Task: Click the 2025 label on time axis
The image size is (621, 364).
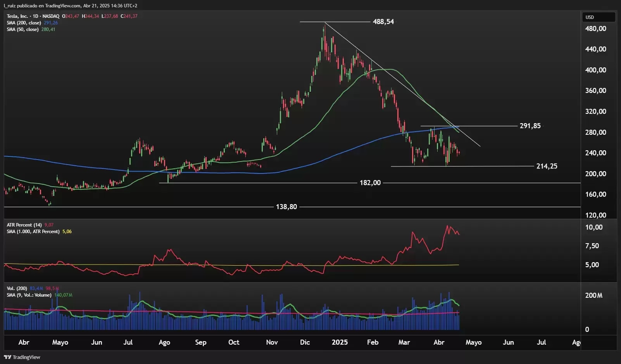Action: tap(340, 342)
